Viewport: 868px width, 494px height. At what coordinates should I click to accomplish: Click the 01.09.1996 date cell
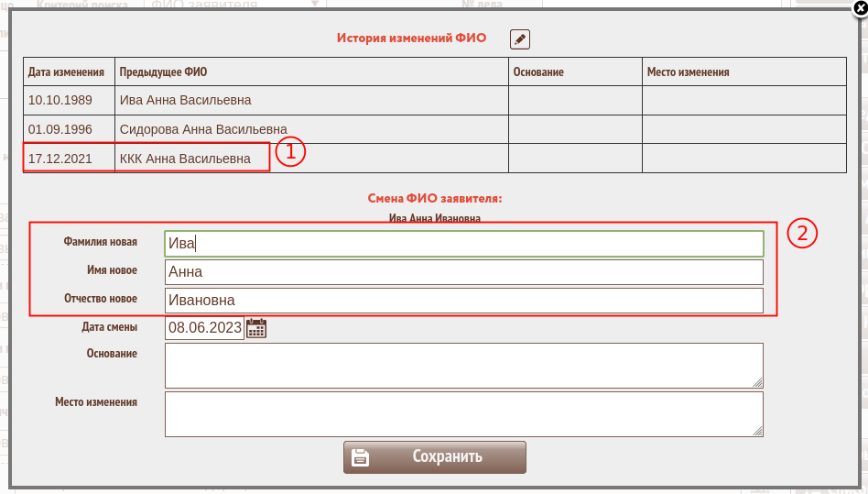[x=60, y=129]
